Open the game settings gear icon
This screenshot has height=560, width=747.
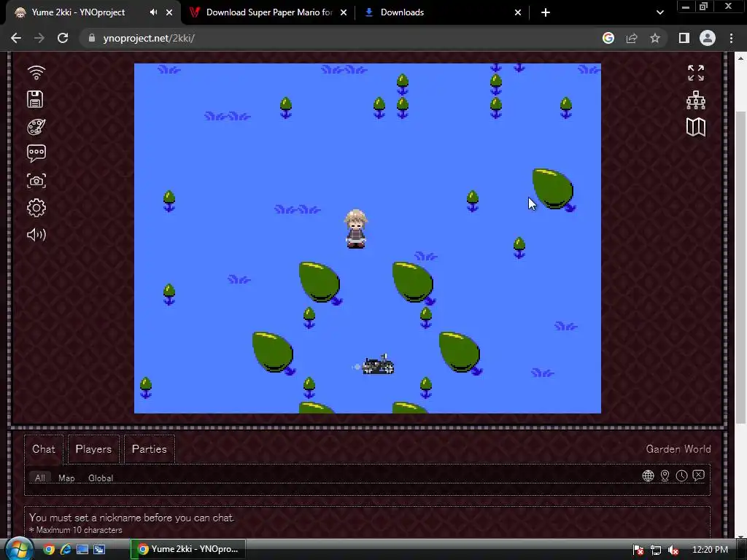coord(36,208)
